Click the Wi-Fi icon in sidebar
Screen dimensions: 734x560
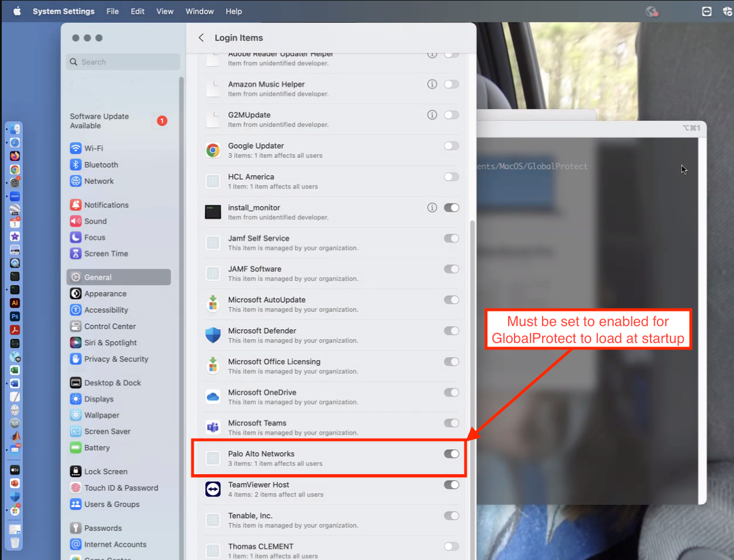75,148
